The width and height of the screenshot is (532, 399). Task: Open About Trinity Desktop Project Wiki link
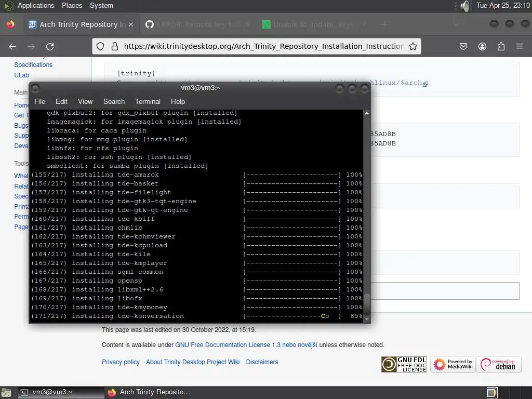193,362
